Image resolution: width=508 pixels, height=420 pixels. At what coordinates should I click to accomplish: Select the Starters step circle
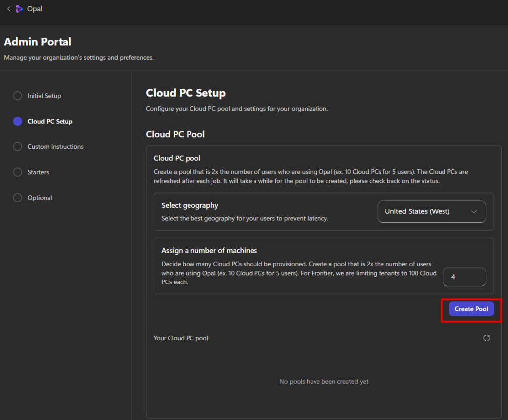coord(18,172)
